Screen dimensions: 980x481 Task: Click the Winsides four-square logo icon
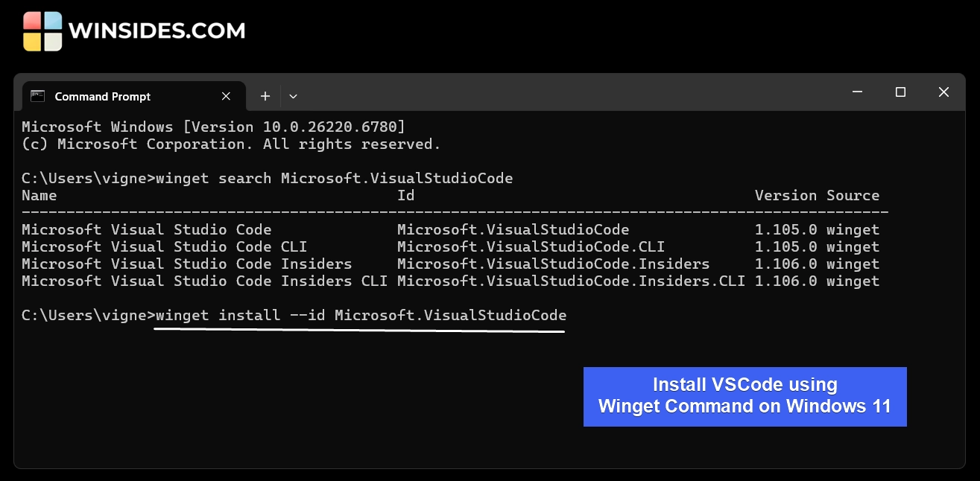(42, 31)
